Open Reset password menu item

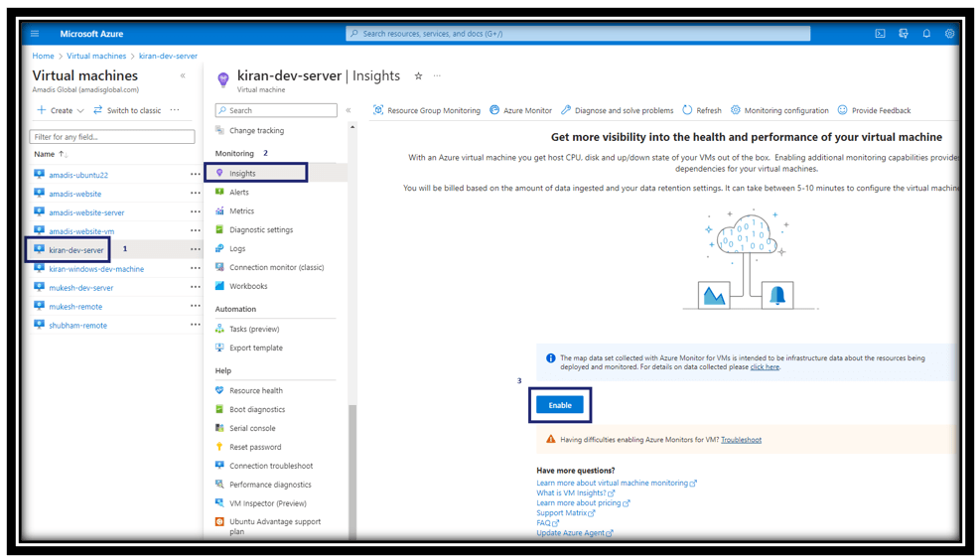coord(255,447)
